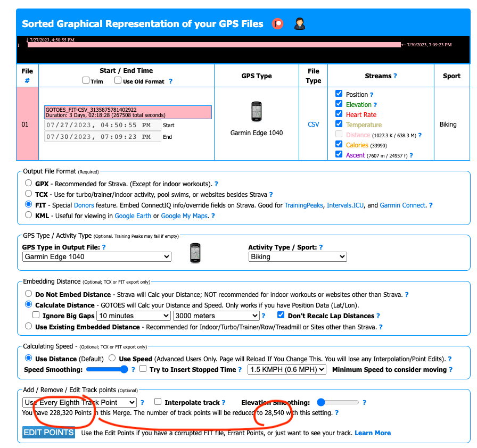The image size is (477, 448).
Task: Open help for the KML format option
Action: (x=213, y=216)
